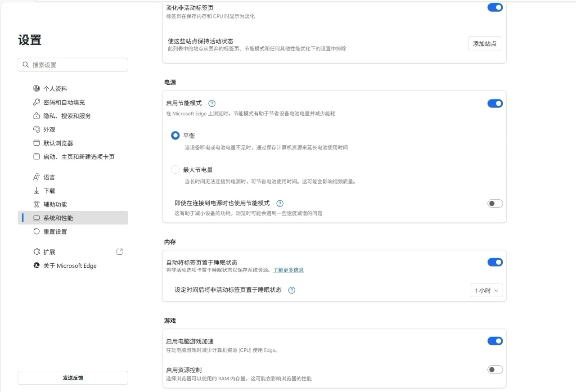Turn off the 启用节能模式 toggle
Screen dimensions: 576x392
pyautogui.click(x=495, y=104)
